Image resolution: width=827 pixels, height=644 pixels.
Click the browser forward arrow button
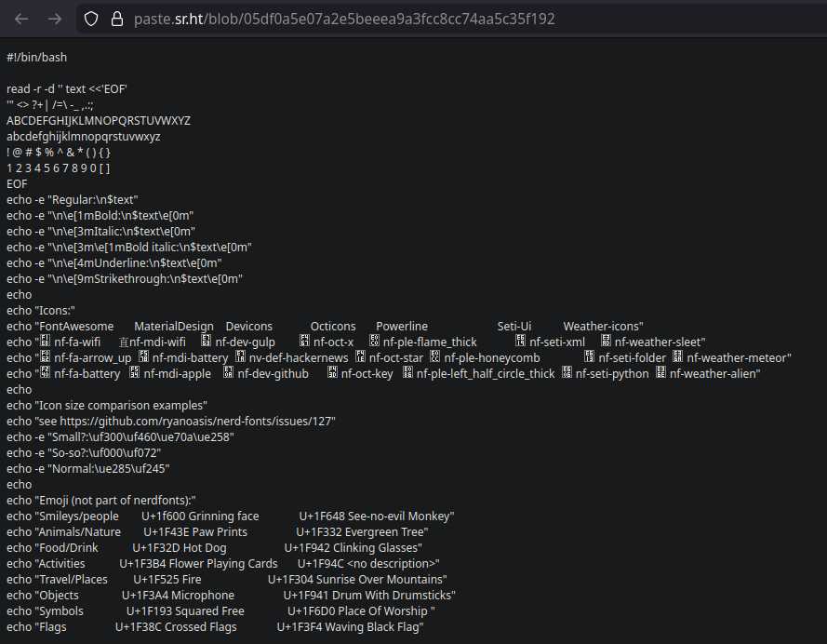(x=55, y=19)
